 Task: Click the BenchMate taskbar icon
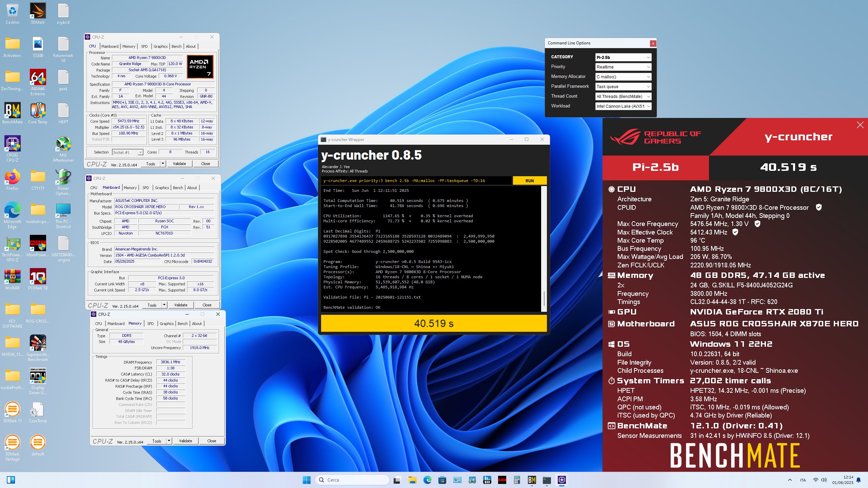532,480
